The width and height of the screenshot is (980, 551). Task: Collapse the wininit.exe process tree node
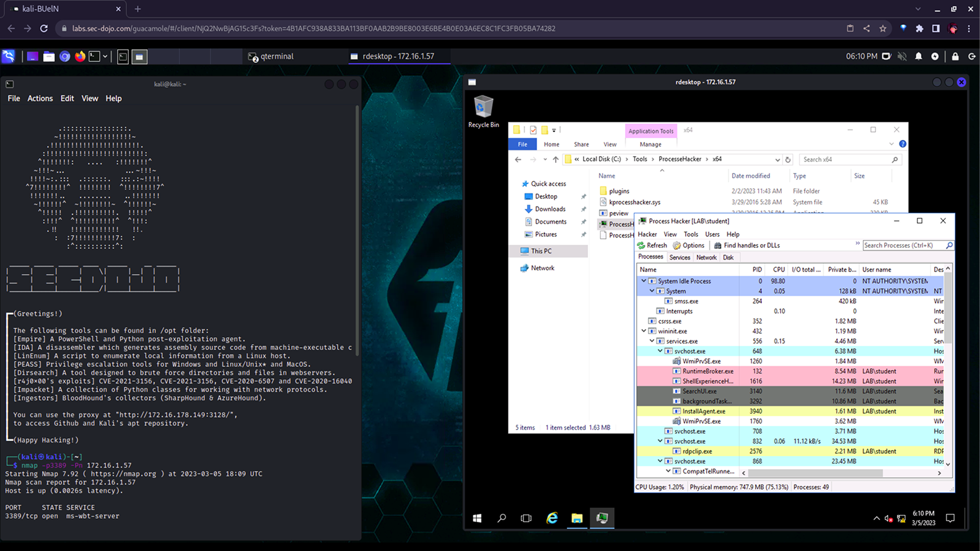coord(644,331)
